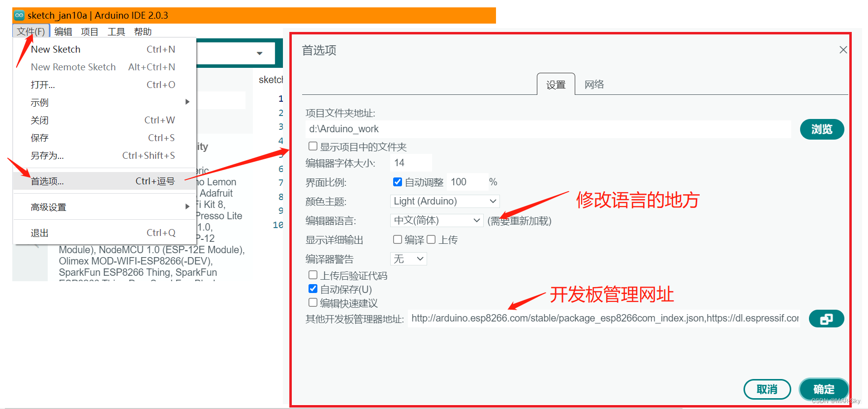Open the 项目 menu
Viewport: 868px width, 409px height.
click(x=90, y=31)
